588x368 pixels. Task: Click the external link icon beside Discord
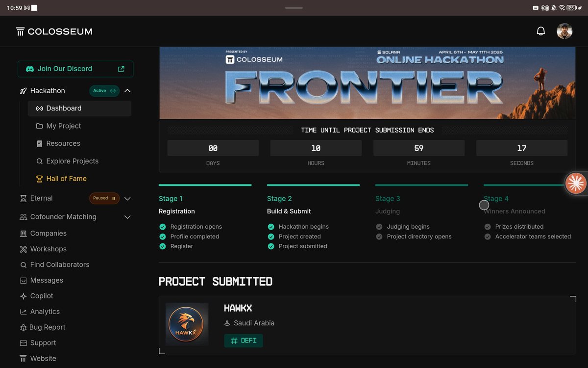coord(122,69)
